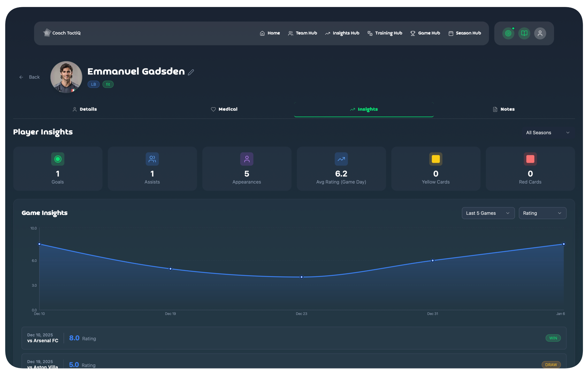Click Emmanuel Gadsden's profile photo

[66, 77]
